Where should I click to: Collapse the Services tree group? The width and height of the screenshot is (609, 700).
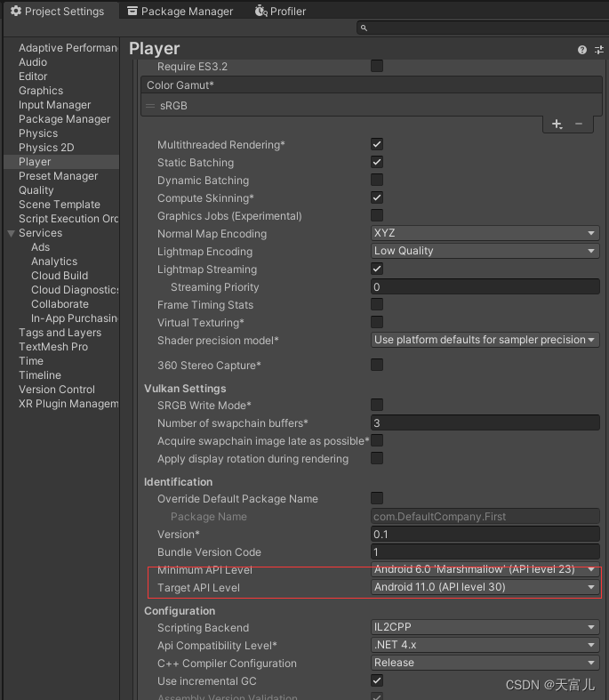[12, 233]
